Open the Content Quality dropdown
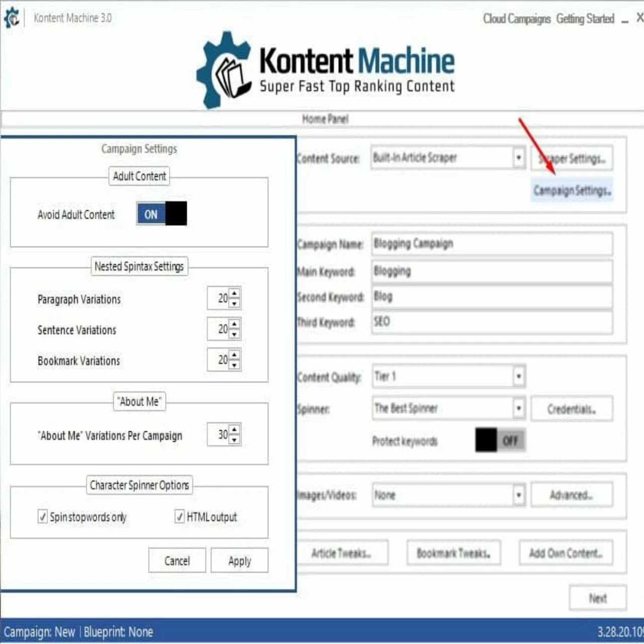This screenshot has height=644, width=644. [x=518, y=376]
